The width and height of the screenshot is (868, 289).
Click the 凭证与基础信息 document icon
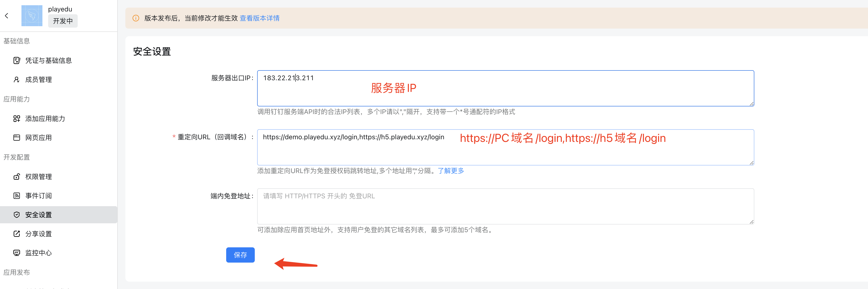(x=16, y=60)
